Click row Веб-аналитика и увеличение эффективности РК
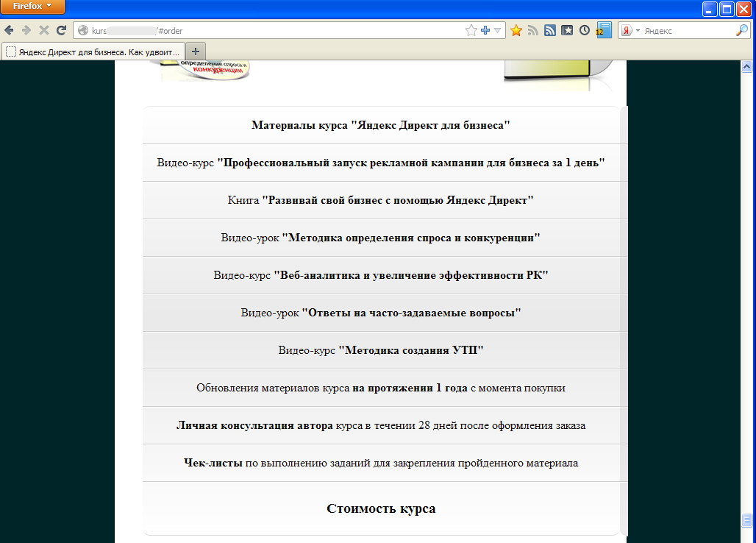756x543 pixels. [x=381, y=275]
